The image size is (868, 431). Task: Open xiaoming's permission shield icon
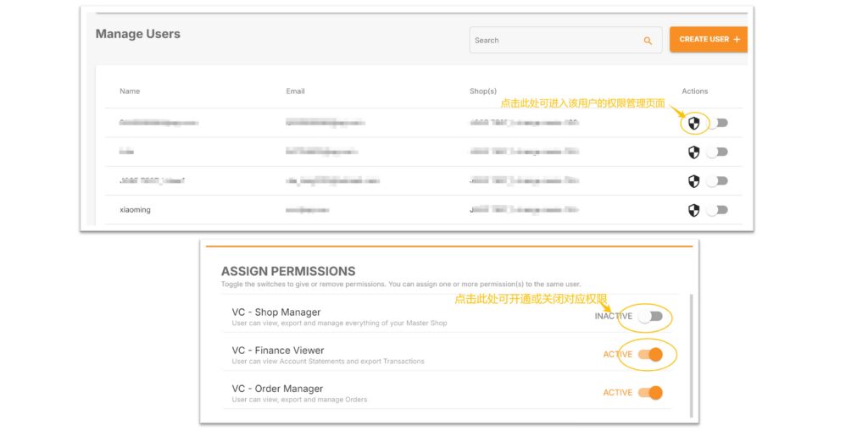tap(693, 210)
